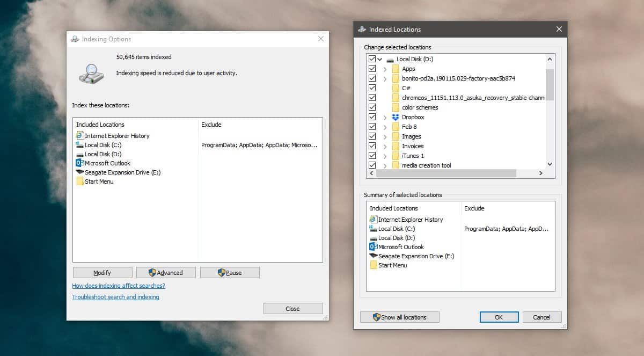Click the Microsoft Outlook icon in Included Locations
This screenshot has height=356, width=644.
pos(80,163)
